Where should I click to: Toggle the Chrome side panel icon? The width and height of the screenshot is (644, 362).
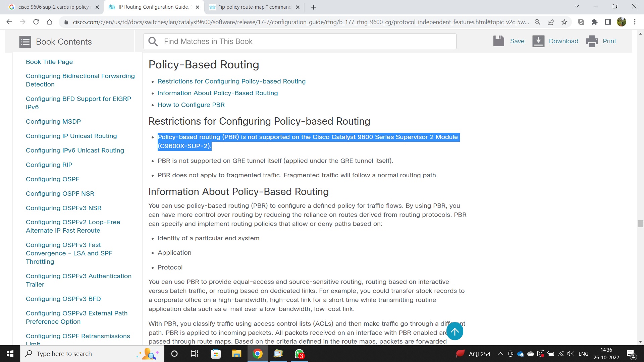point(608,22)
